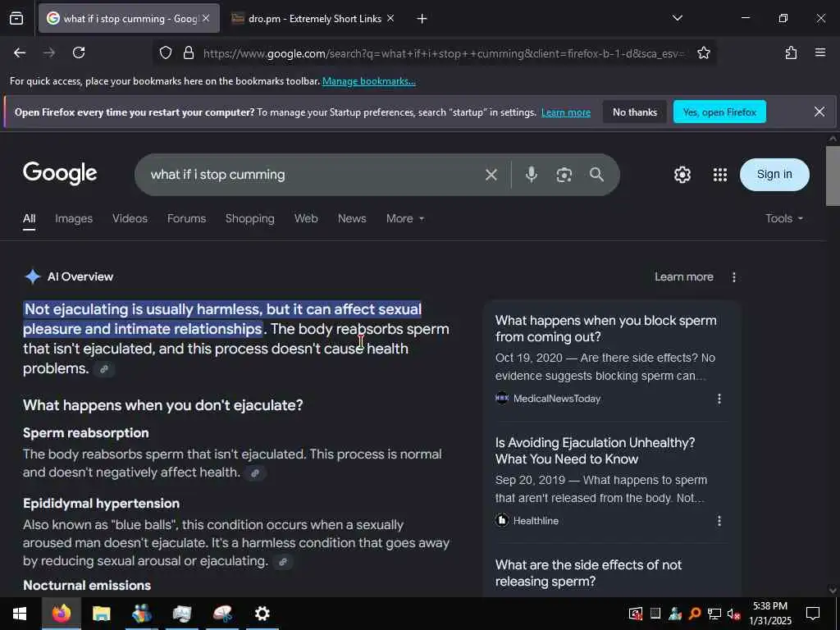
Task: Open Google Lens image search icon
Action: [564, 175]
